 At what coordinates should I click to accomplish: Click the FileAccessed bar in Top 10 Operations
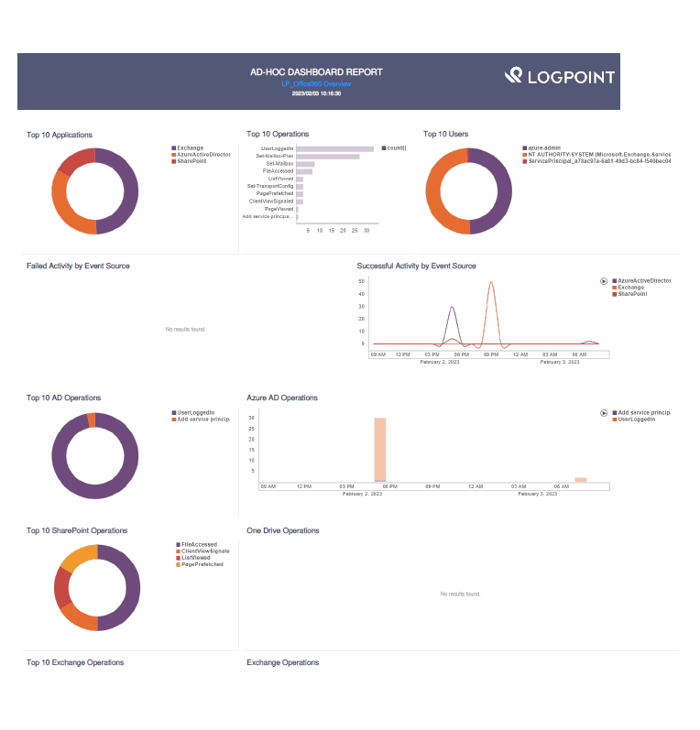coord(304,171)
